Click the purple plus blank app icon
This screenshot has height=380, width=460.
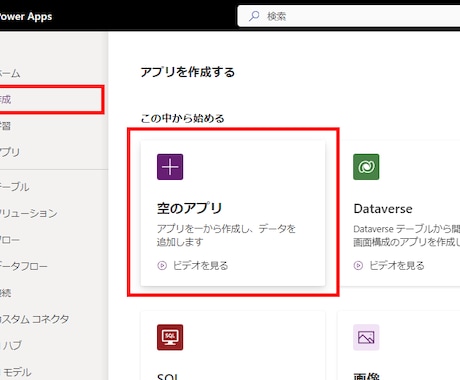click(x=170, y=167)
